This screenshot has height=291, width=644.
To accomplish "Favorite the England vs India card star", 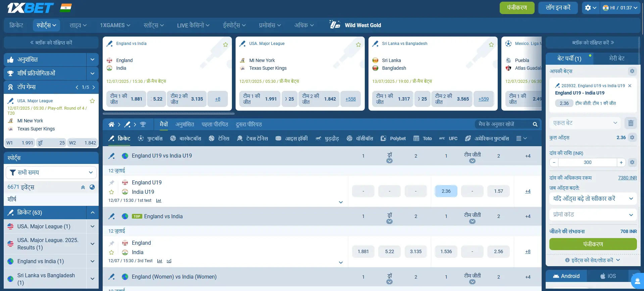I will (x=226, y=45).
